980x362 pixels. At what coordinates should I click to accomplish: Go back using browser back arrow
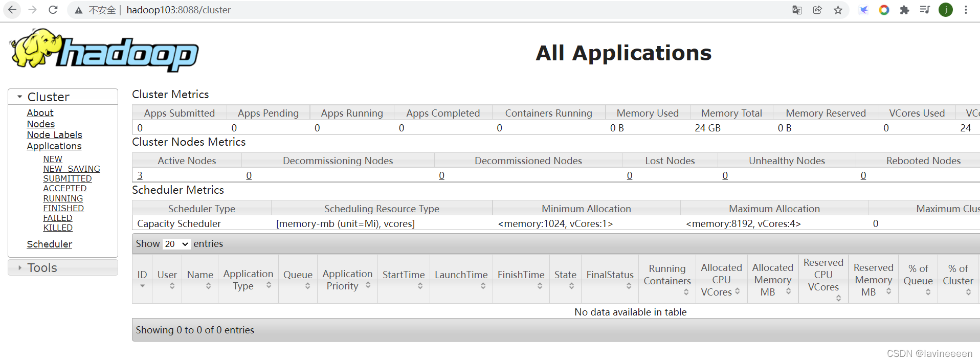coord(12,10)
